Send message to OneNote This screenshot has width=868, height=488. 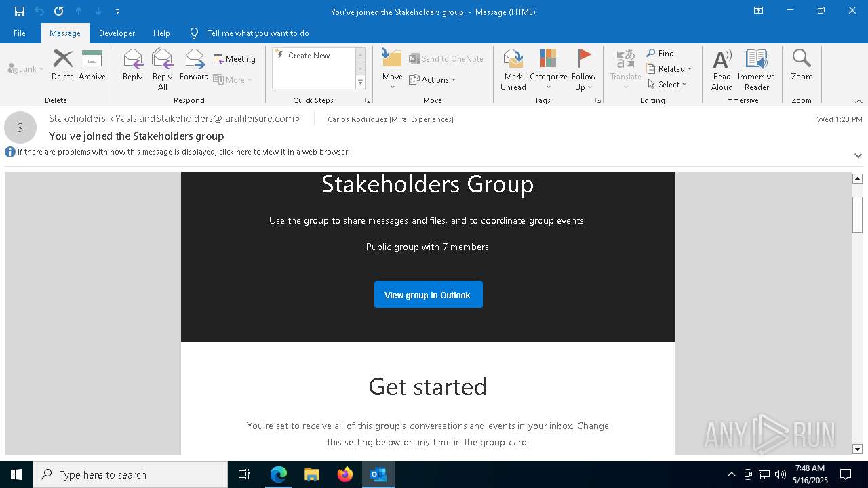coord(446,59)
